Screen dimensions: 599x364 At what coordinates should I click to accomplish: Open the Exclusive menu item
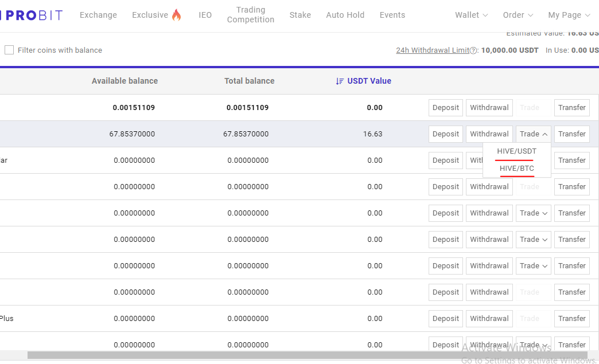click(150, 15)
